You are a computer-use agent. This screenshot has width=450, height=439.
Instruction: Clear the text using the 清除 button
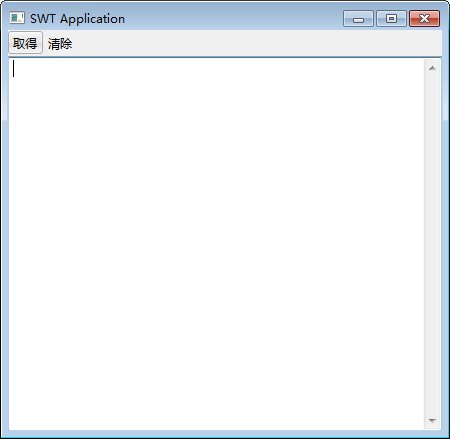coord(60,43)
